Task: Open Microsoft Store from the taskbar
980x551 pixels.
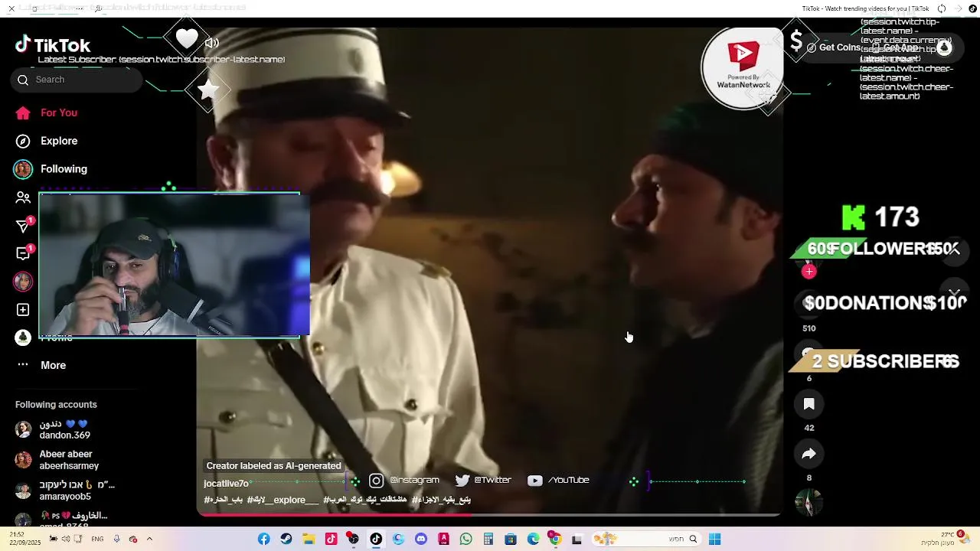Action: 511,540
